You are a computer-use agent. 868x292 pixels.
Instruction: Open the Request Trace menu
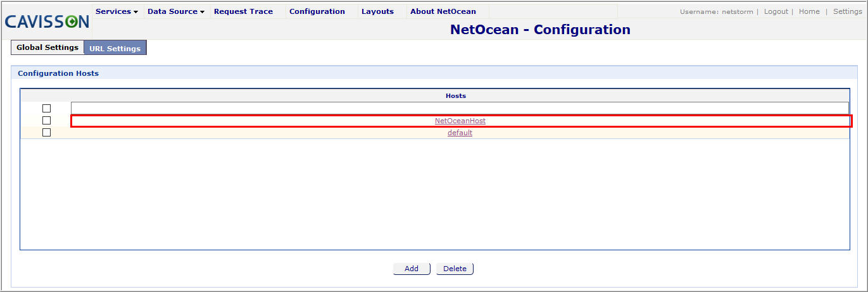coord(244,11)
